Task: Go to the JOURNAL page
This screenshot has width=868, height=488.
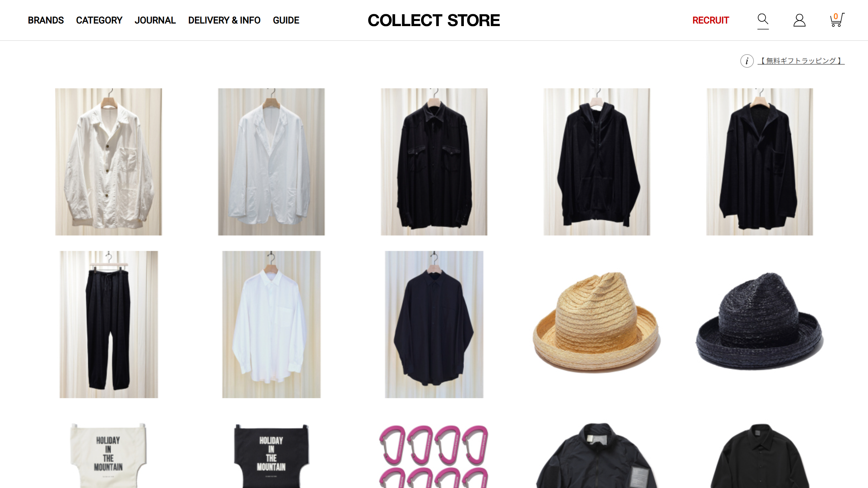Action: (x=155, y=20)
